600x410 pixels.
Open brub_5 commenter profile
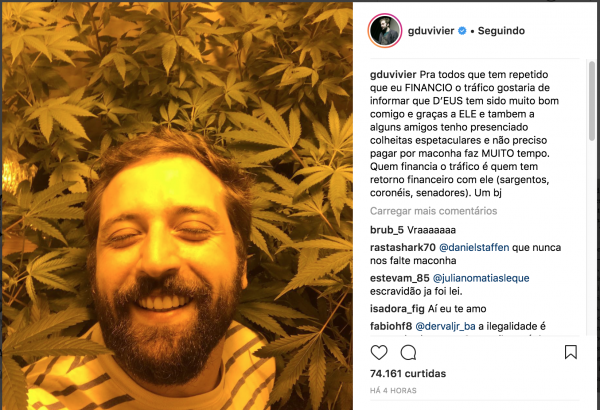(386, 230)
